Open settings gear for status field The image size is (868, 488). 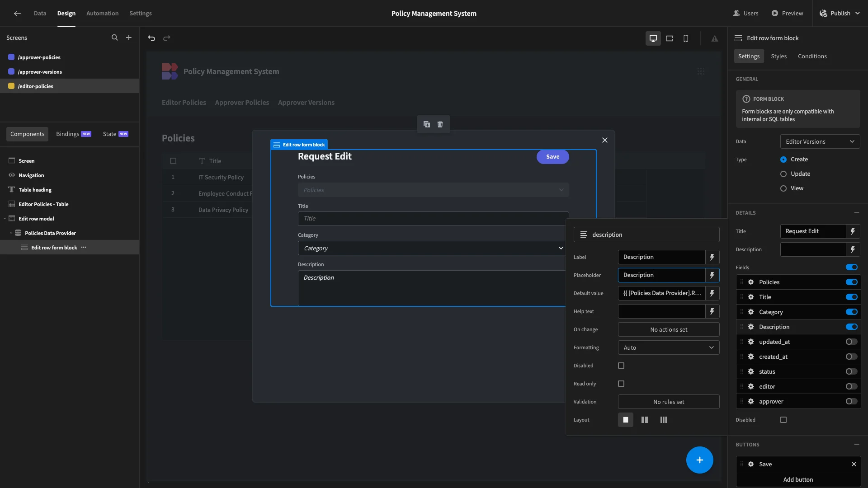(x=751, y=371)
